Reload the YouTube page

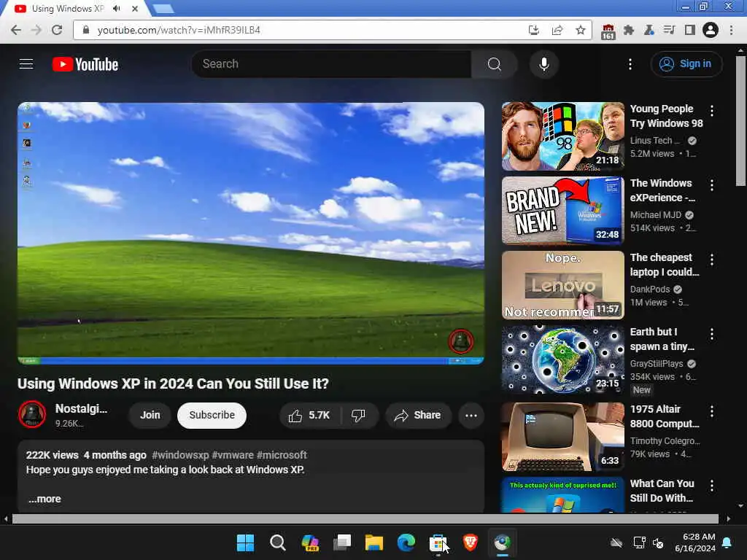point(57,30)
